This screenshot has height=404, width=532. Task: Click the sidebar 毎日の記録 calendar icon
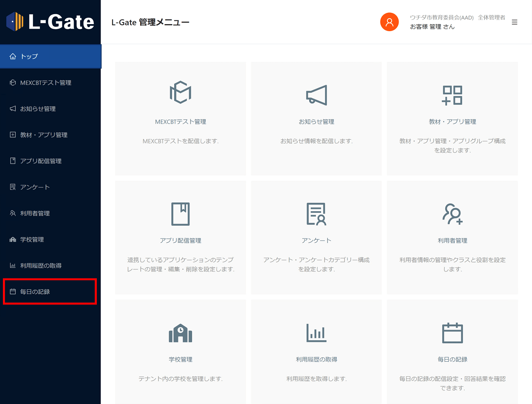13,291
